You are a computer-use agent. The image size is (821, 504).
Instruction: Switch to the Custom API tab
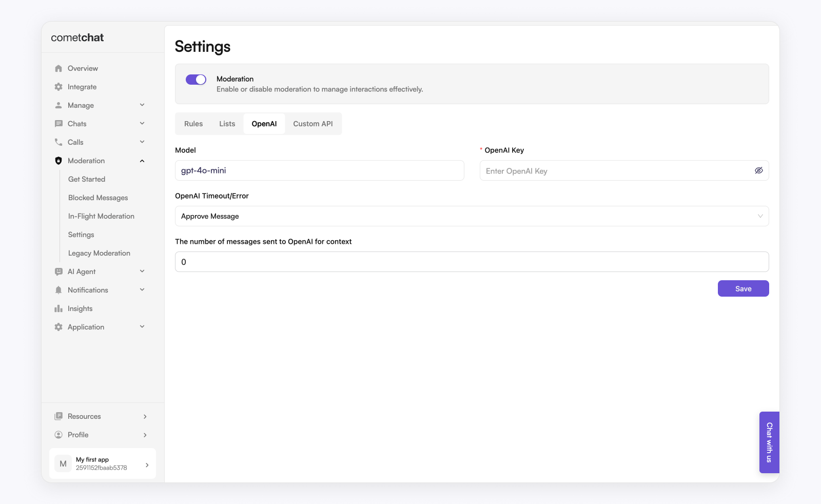[312, 124]
